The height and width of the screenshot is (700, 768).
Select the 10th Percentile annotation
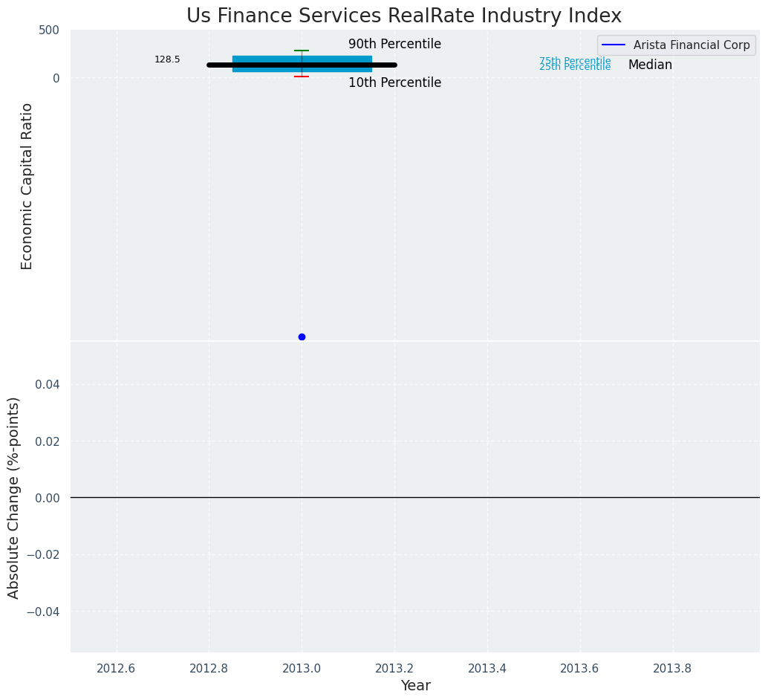pyautogui.click(x=394, y=83)
